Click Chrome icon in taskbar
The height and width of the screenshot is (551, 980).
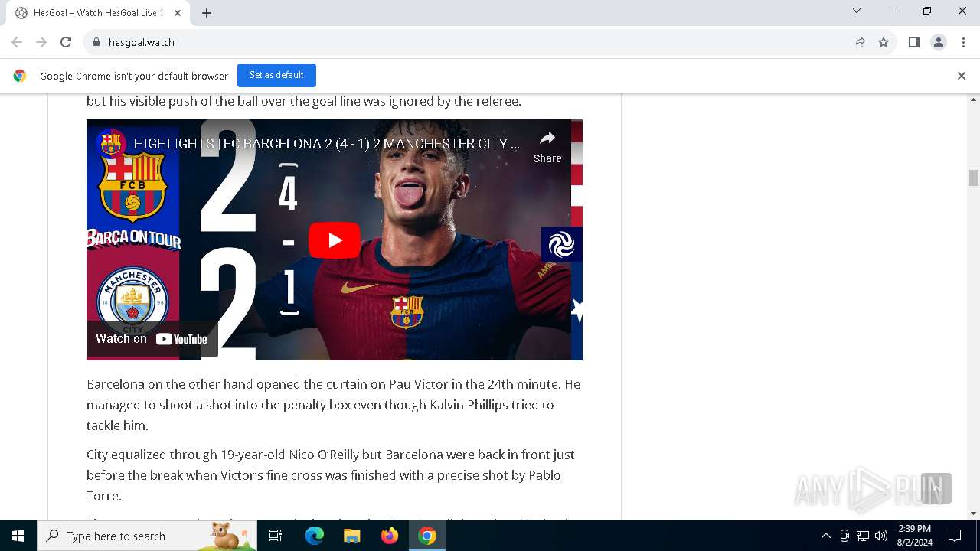click(427, 536)
